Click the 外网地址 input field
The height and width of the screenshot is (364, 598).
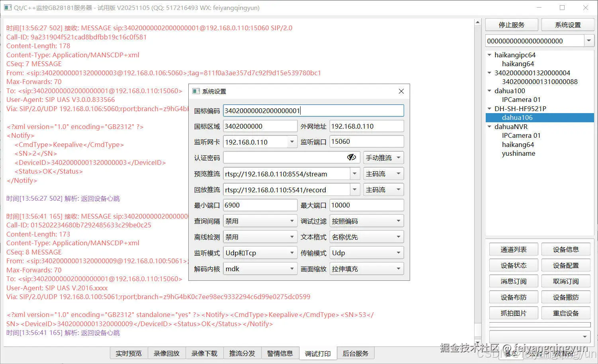pyautogui.click(x=367, y=126)
